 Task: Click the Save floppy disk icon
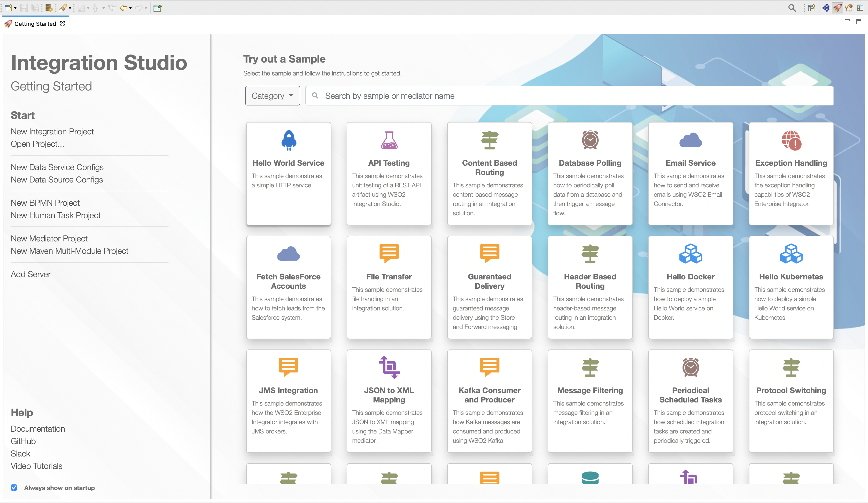pos(24,7)
